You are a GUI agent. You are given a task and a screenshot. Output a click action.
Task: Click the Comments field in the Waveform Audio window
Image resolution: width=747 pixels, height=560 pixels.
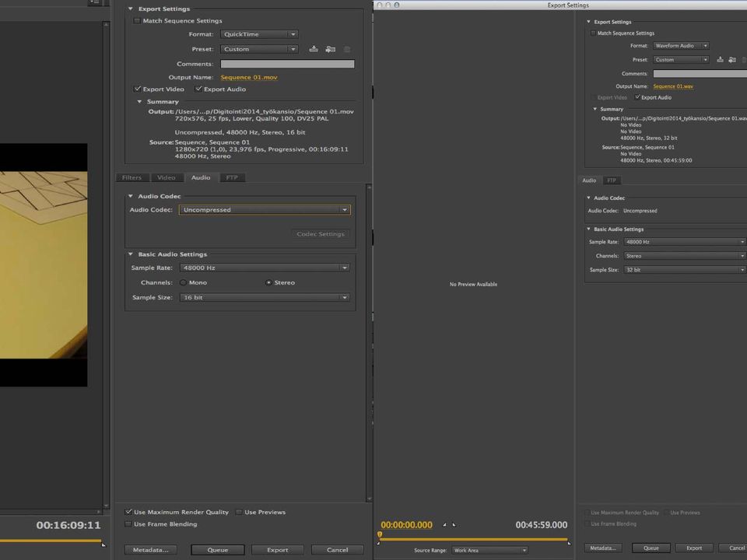point(700,74)
